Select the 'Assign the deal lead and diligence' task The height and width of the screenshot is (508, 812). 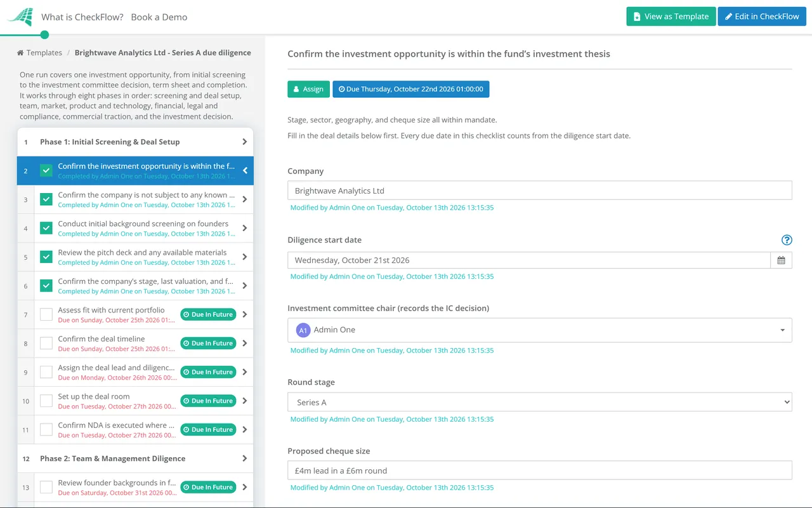click(x=135, y=372)
